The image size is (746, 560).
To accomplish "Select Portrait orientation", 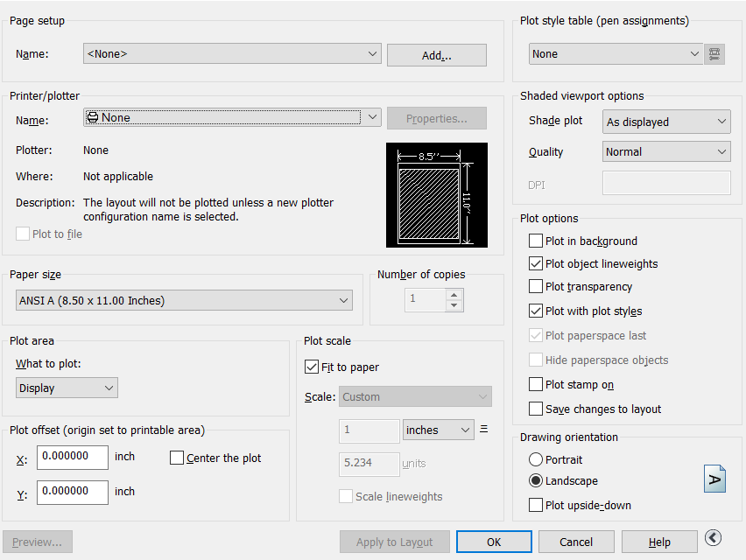I will pos(536,459).
